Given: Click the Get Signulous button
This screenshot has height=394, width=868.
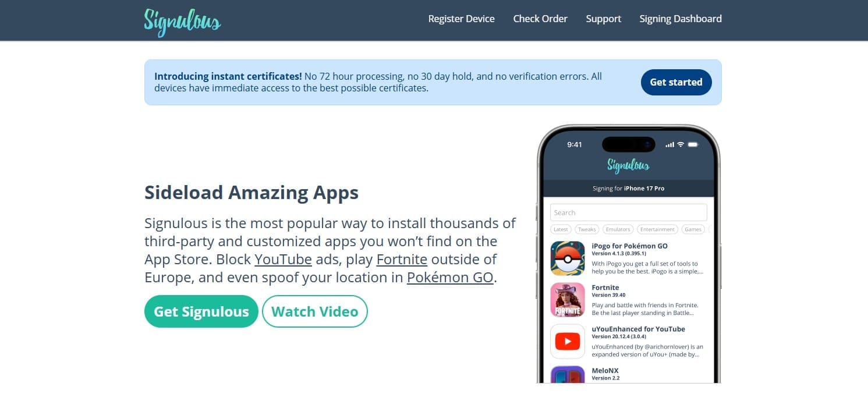Looking at the screenshot, I should coord(201,311).
